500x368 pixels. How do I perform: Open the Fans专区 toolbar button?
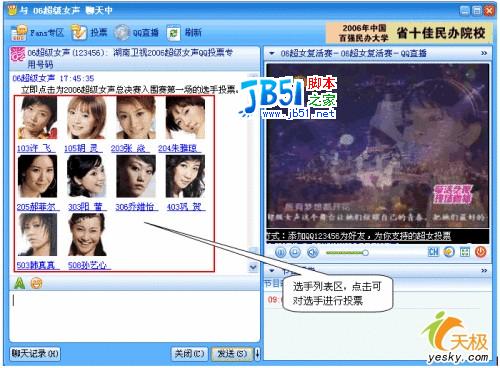[x=37, y=33]
